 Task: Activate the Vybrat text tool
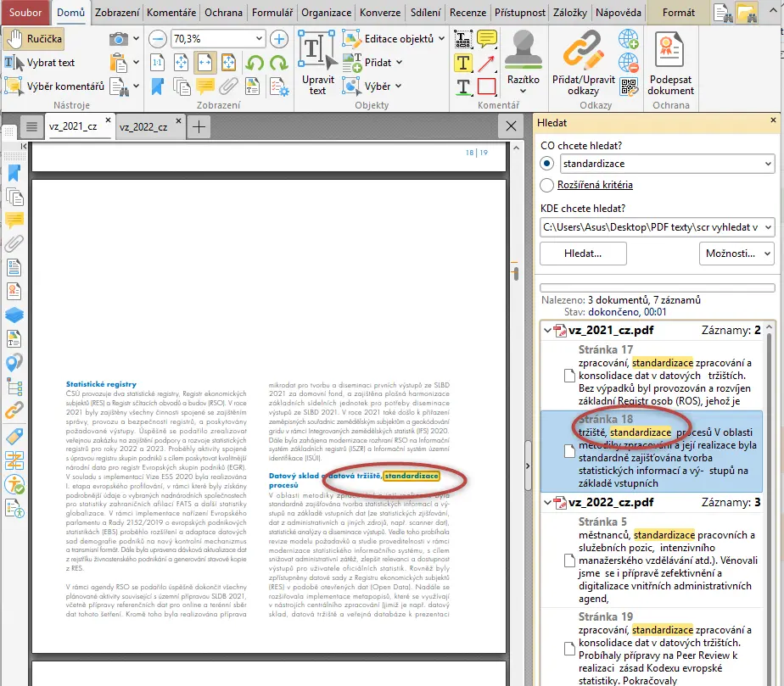[40, 63]
